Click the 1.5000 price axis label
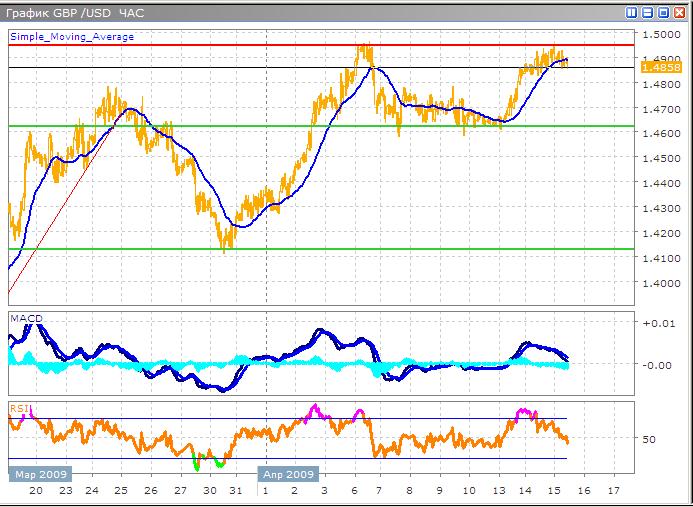 [660, 34]
